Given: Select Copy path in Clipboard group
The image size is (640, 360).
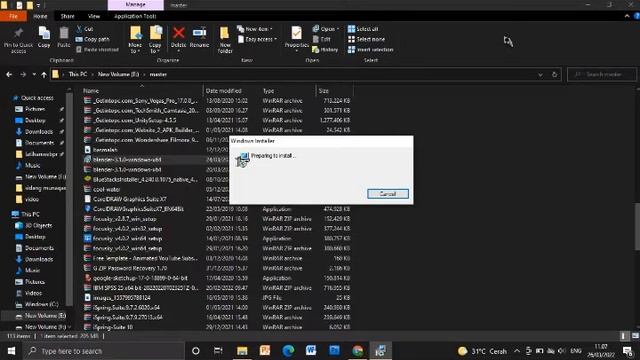Looking at the screenshot, I should [93, 39].
